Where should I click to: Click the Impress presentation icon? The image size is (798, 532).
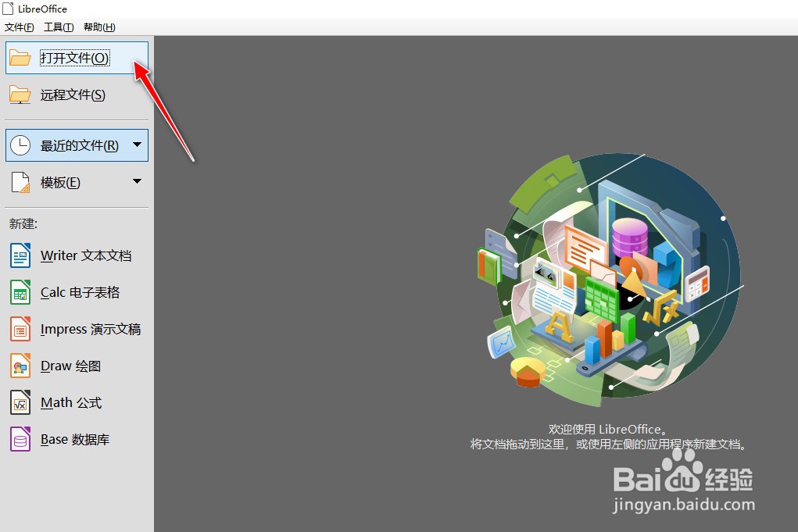pyautogui.click(x=20, y=329)
